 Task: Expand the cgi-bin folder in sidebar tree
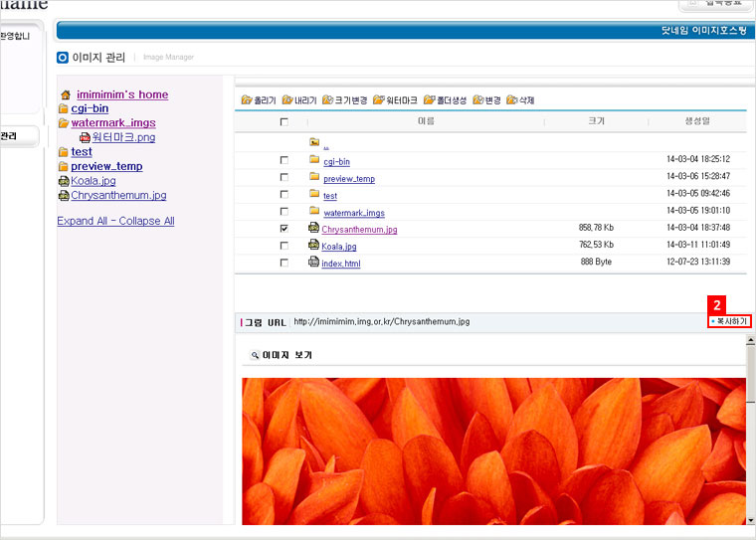[x=64, y=108]
